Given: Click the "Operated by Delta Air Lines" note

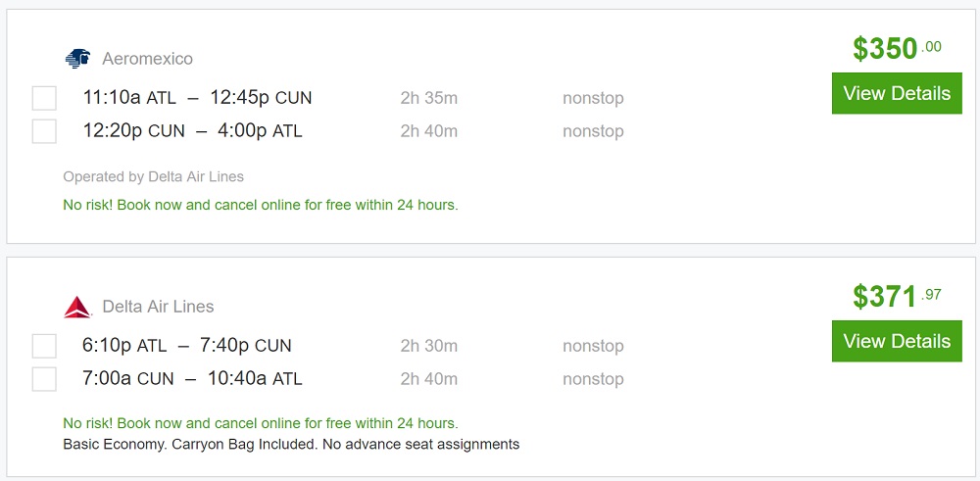Looking at the screenshot, I should [x=153, y=177].
